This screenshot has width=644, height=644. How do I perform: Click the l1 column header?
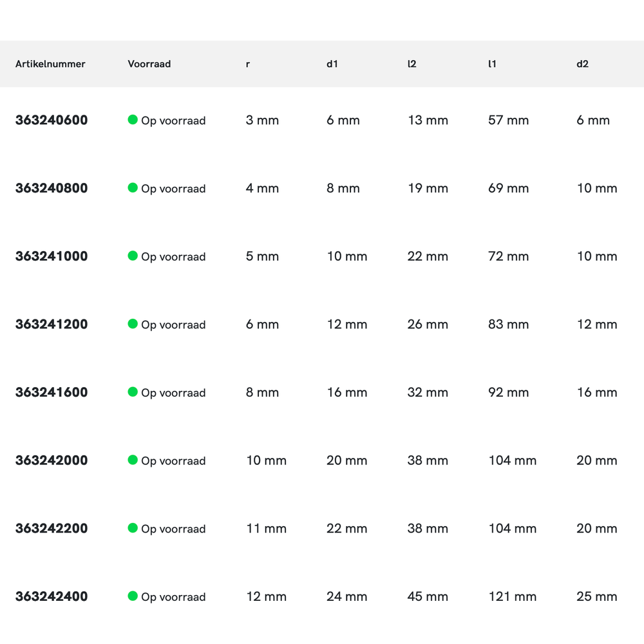coord(492,64)
